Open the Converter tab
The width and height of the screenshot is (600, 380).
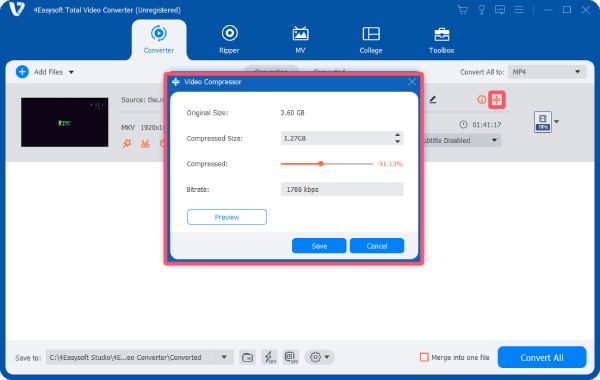[159, 39]
